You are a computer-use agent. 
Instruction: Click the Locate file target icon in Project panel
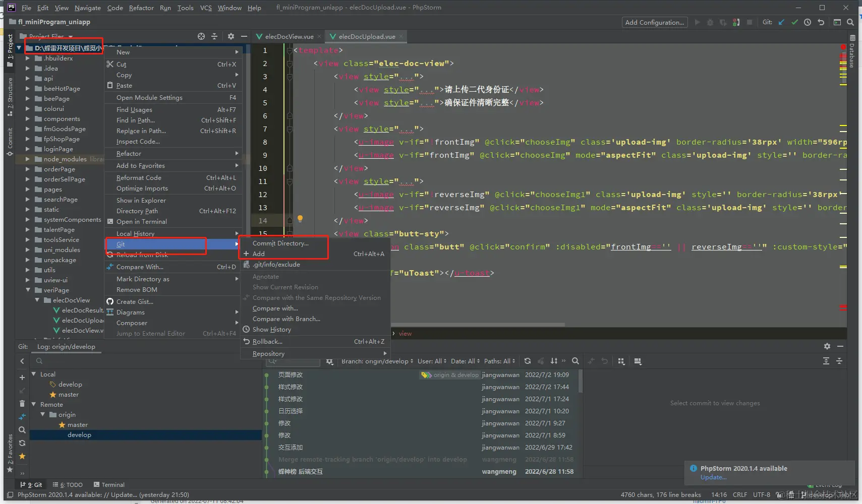coord(201,36)
